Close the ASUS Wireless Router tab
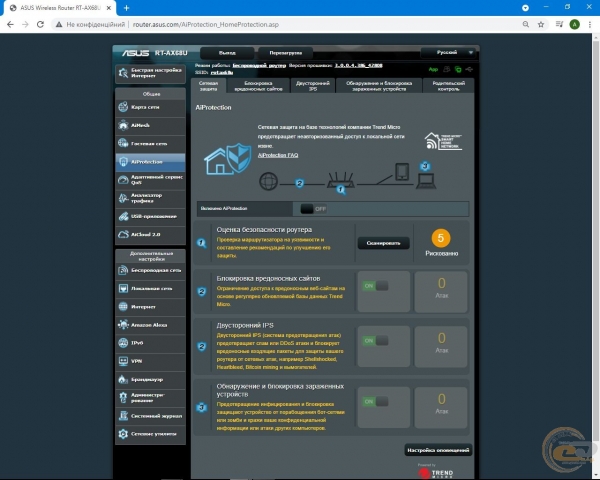This screenshot has height=480, width=600. 109,8
